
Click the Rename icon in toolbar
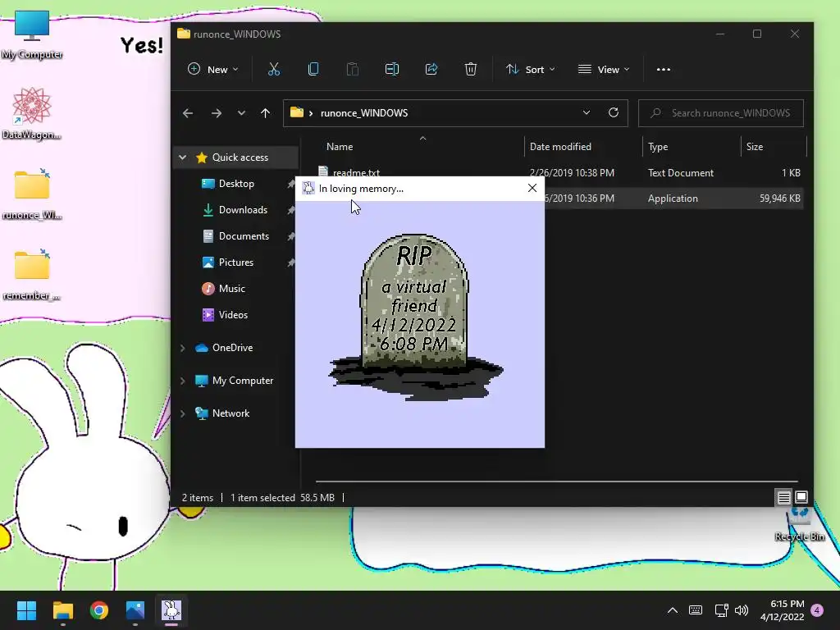tap(392, 69)
